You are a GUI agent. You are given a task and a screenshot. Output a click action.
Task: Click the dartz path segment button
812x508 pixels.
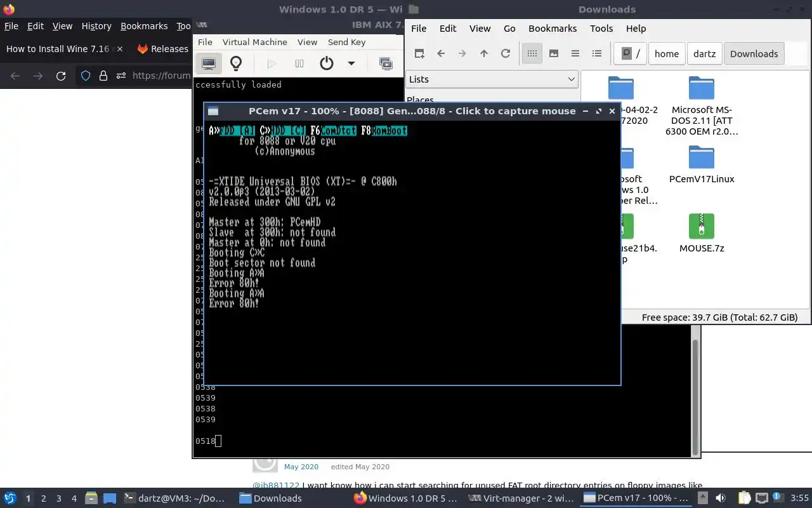click(x=704, y=53)
